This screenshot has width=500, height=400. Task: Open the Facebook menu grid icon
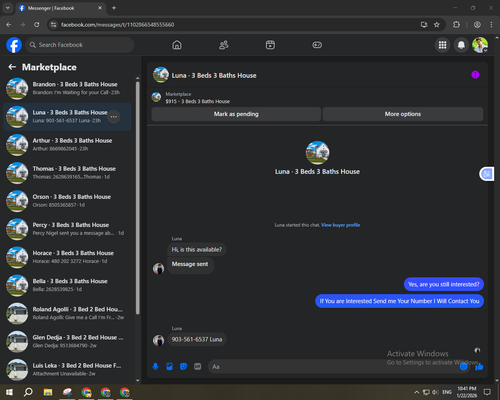click(x=442, y=45)
